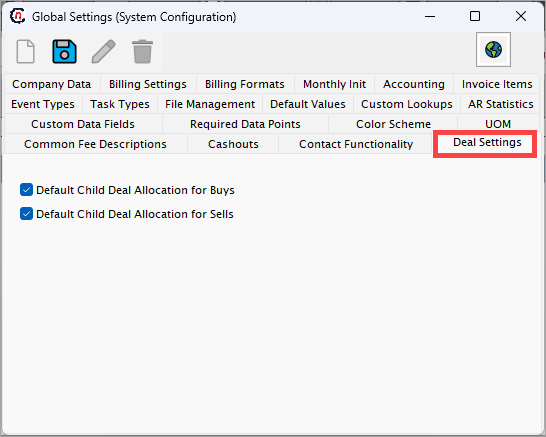
Task: Click the pencil edit icon
Action: pos(103,52)
